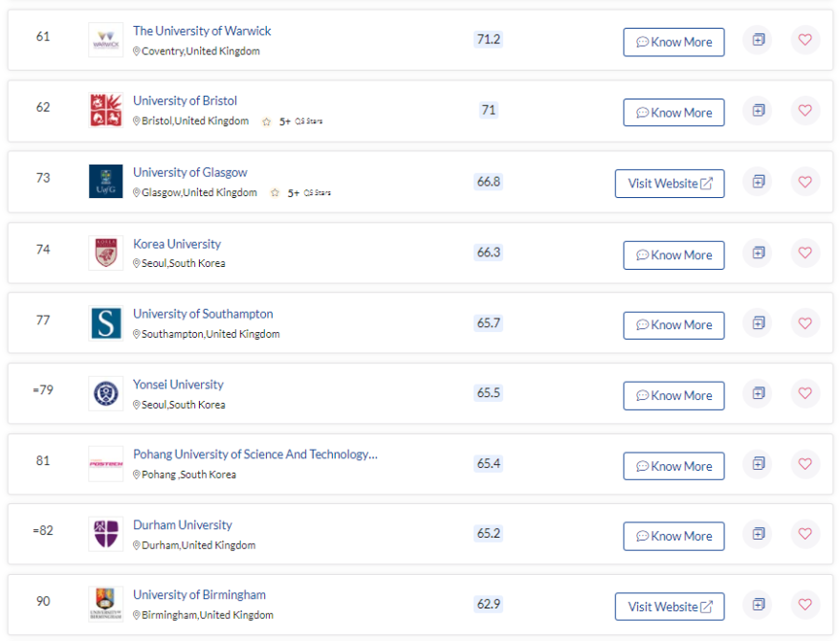Click compare icon for Pohang University
This screenshot has height=641, width=840.
(x=758, y=464)
